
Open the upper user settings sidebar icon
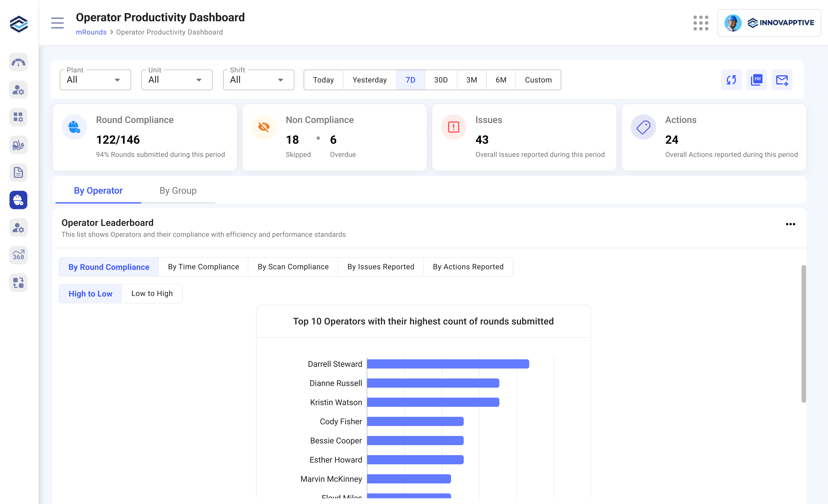pyautogui.click(x=19, y=90)
